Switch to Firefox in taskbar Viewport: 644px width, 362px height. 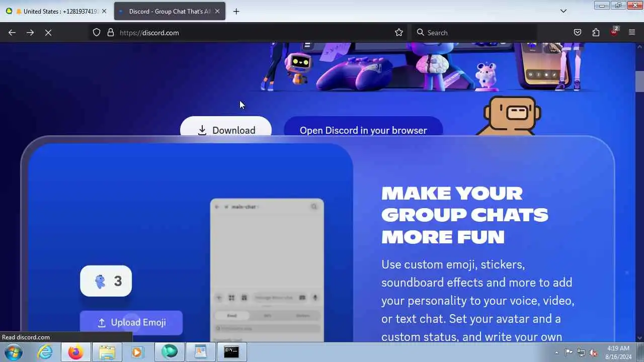(x=76, y=352)
